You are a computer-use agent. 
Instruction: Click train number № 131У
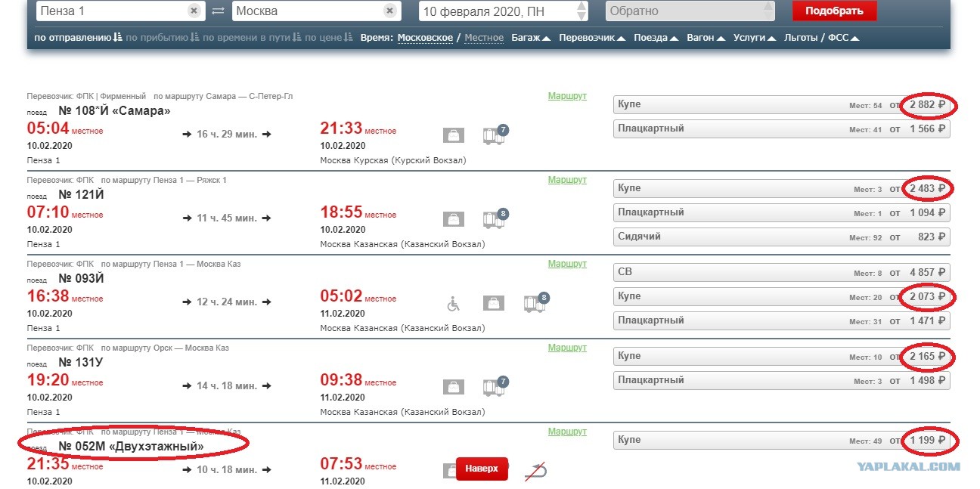pos(81,362)
